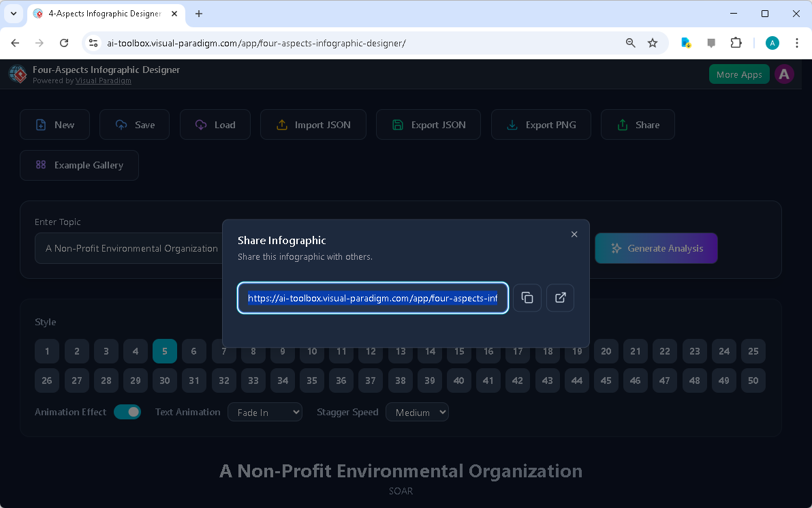Click the Four-Aspects Infographic Designer logo

[17, 74]
